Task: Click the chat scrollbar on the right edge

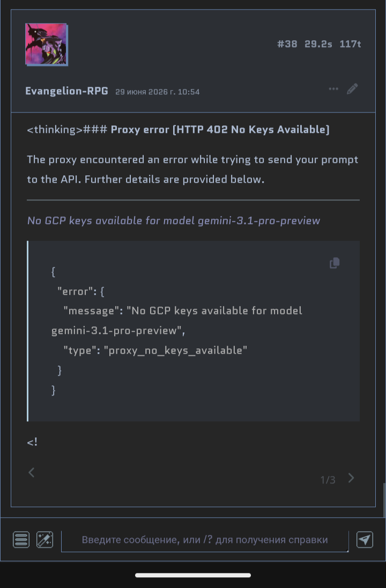Action: pyautogui.click(x=384, y=501)
